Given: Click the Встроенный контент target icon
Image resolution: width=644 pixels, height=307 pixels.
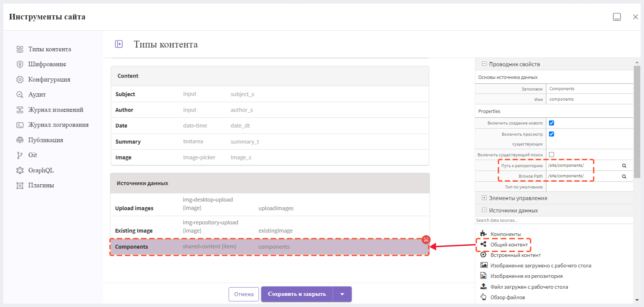Looking at the screenshot, I should click(483, 254).
